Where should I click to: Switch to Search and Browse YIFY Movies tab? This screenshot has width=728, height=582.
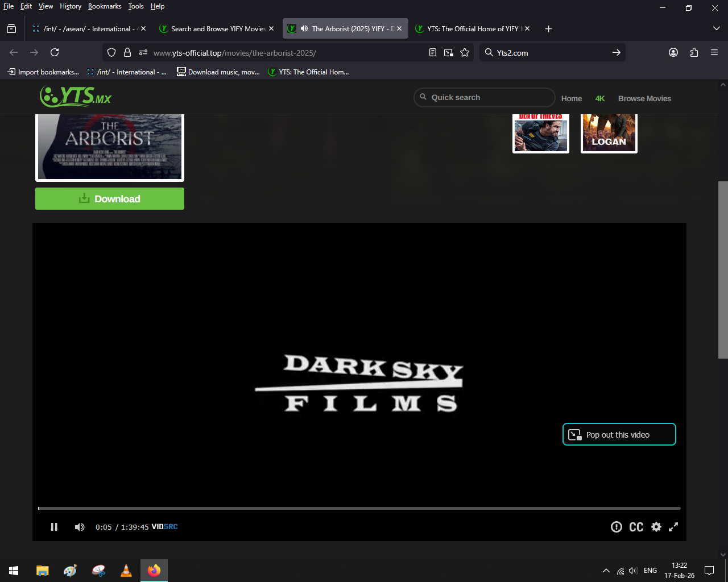click(x=217, y=28)
